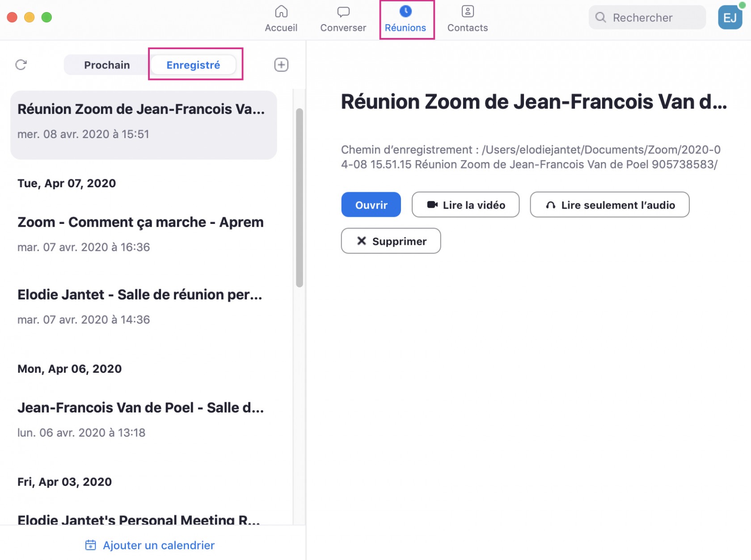Click the refresh meetings icon
751x560 pixels.
pyautogui.click(x=21, y=65)
